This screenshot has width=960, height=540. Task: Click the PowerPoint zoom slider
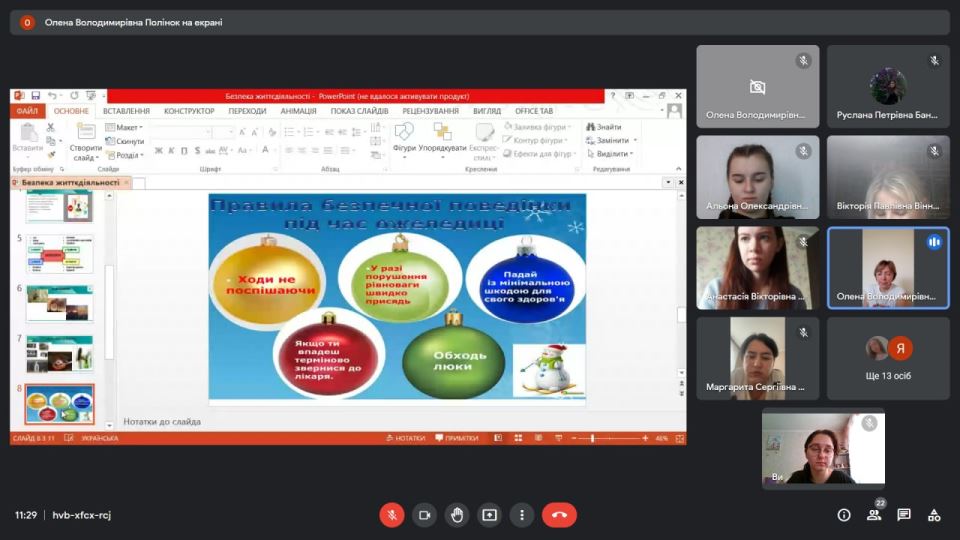coord(609,438)
